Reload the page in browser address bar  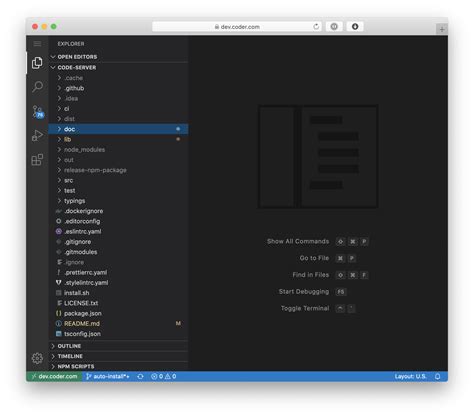(x=316, y=27)
